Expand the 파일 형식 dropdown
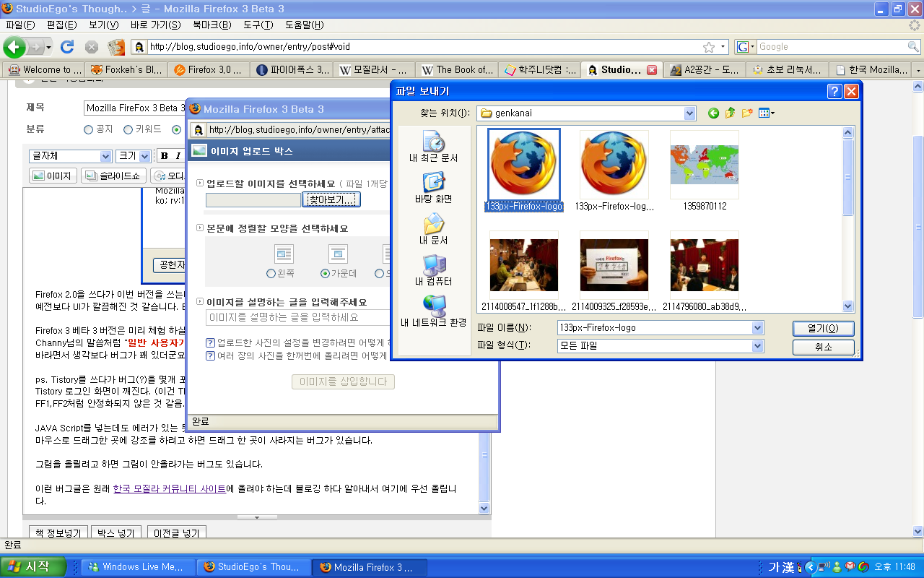The width and height of the screenshot is (924, 578). 757,346
